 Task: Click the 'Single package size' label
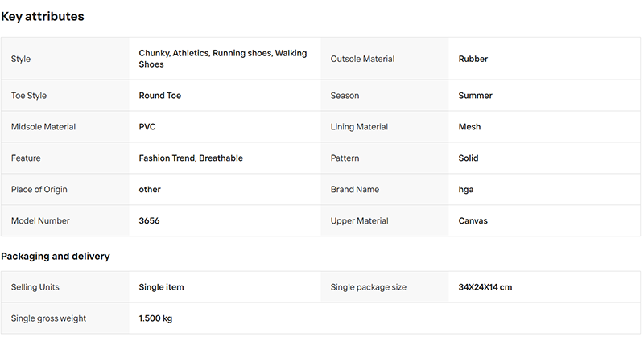click(x=369, y=287)
